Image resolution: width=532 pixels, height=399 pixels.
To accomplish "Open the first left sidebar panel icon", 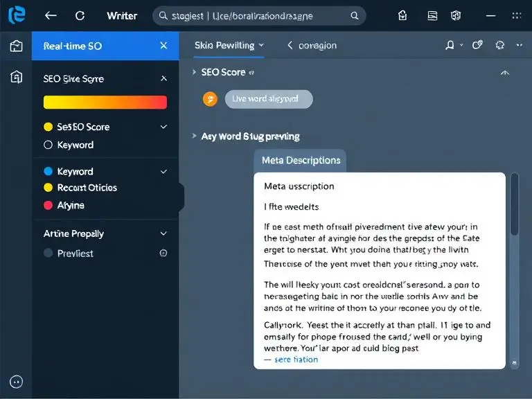I will pos(17,46).
